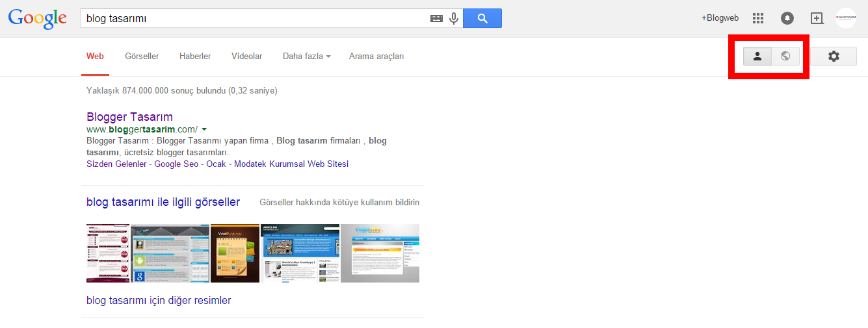Click the blue search magnifier button
The width and height of the screenshot is (868, 328).
click(x=482, y=18)
